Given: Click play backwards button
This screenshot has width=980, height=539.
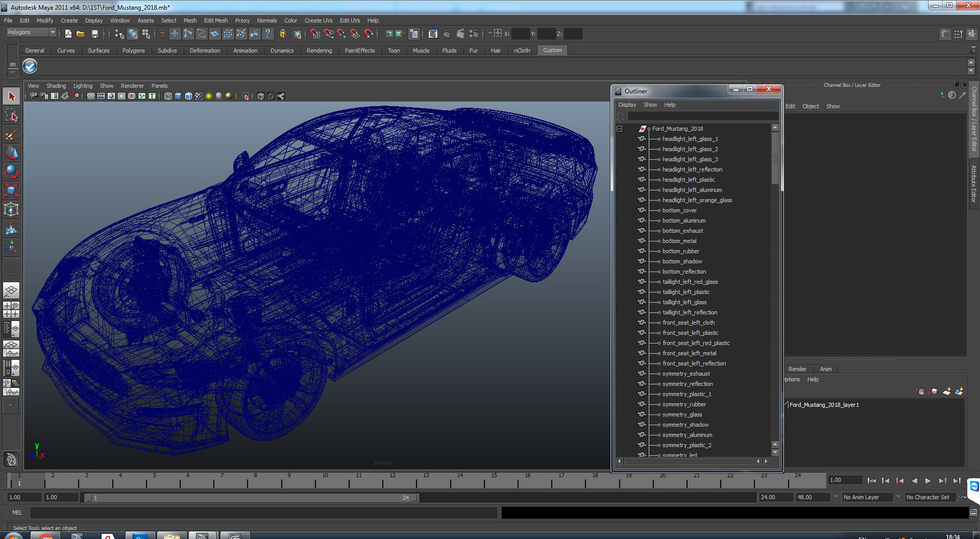Looking at the screenshot, I should coord(914,481).
